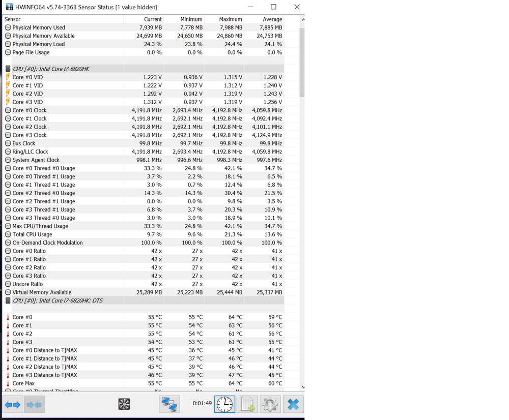509x420 pixels.
Task: Click the Maximum column header
Action: pyautogui.click(x=231, y=19)
